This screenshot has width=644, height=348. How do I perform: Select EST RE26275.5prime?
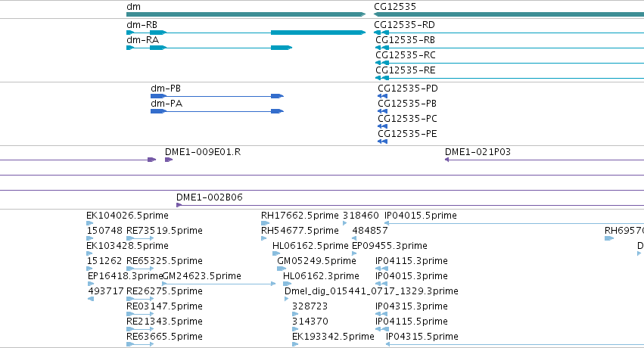pyautogui.click(x=164, y=291)
